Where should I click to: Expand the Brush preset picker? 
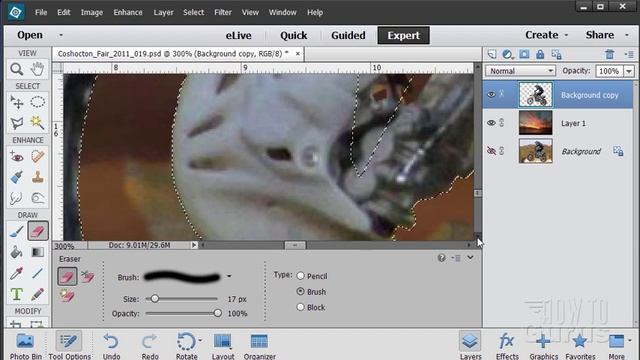(x=229, y=277)
